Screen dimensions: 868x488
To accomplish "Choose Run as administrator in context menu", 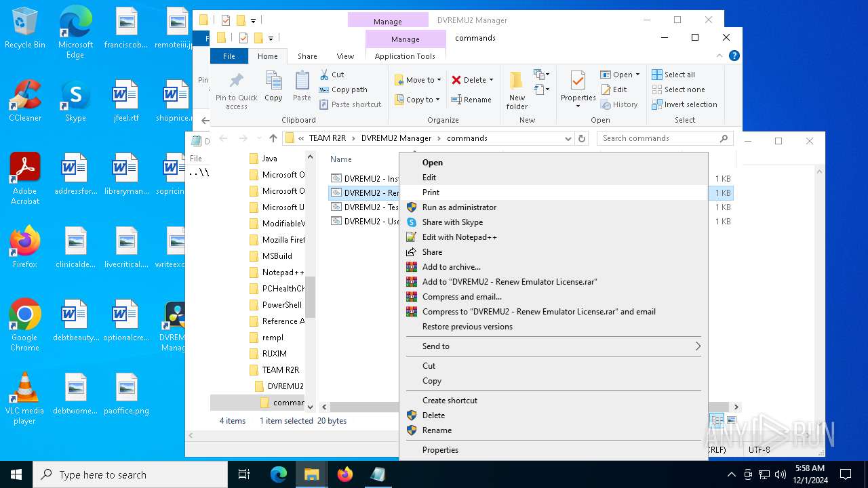I will click(x=553, y=207).
